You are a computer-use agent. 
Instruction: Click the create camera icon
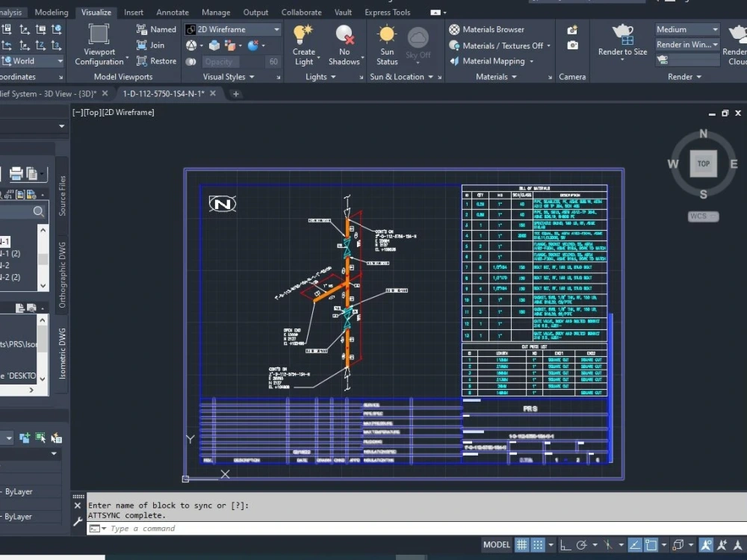pyautogui.click(x=572, y=31)
